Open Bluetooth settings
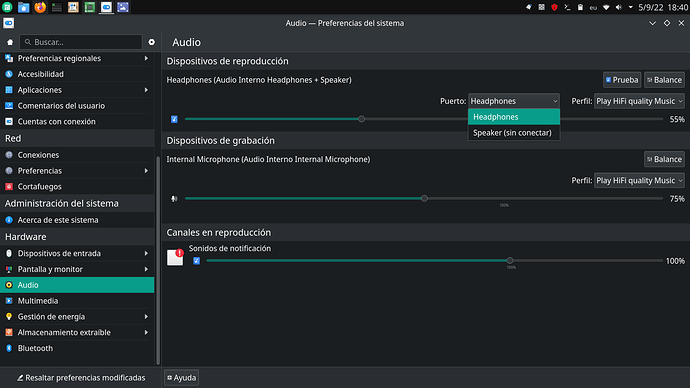 77,348
